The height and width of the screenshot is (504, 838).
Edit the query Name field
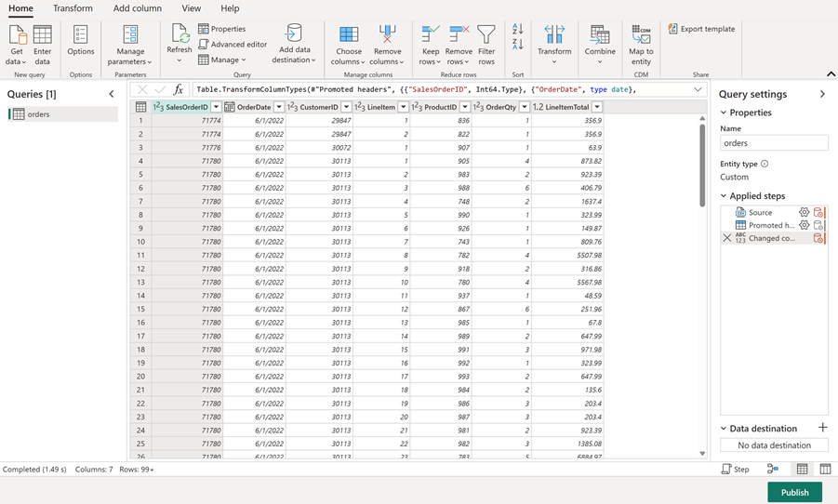(x=774, y=143)
